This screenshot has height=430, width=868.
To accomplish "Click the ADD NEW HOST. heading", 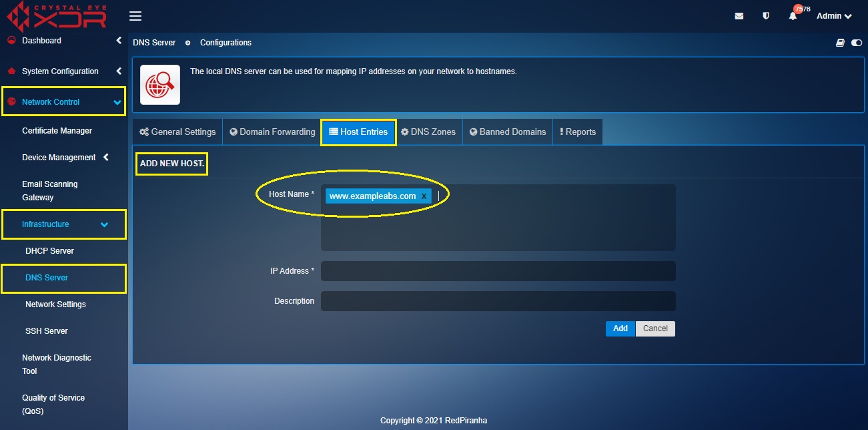I will [x=172, y=164].
